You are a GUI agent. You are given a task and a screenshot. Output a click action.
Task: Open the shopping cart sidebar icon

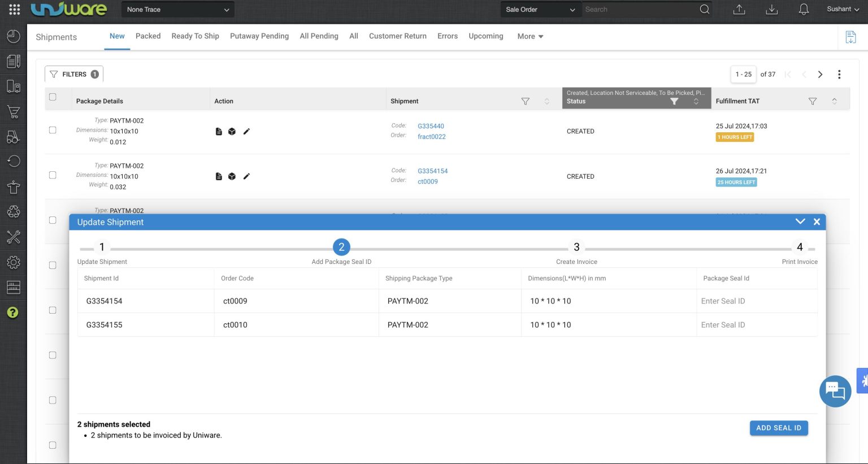(14, 112)
